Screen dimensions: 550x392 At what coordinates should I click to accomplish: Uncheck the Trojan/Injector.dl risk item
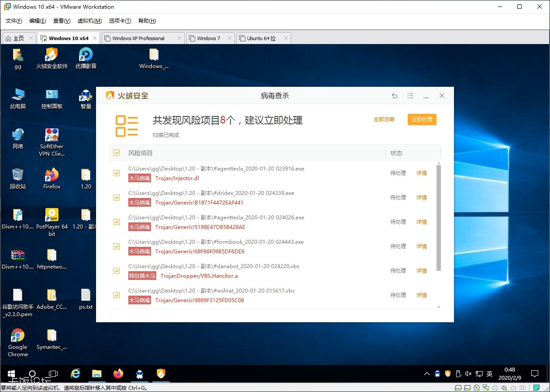[x=117, y=173]
